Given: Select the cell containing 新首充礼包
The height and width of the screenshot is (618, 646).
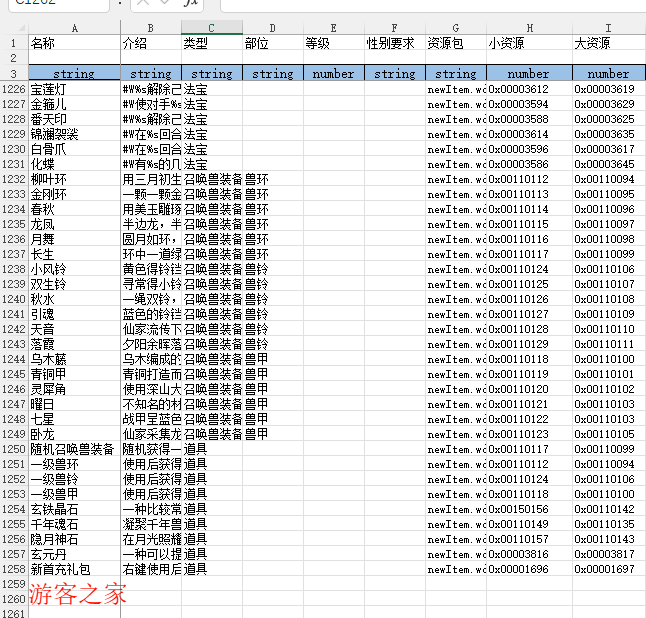Looking at the screenshot, I should coord(74,569).
